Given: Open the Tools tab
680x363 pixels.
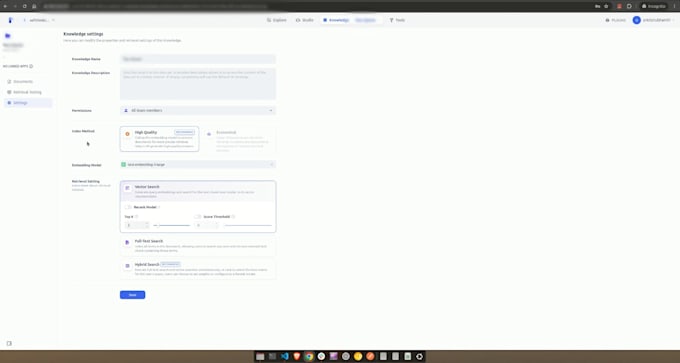Looking at the screenshot, I should pyautogui.click(x=397, y=20).
